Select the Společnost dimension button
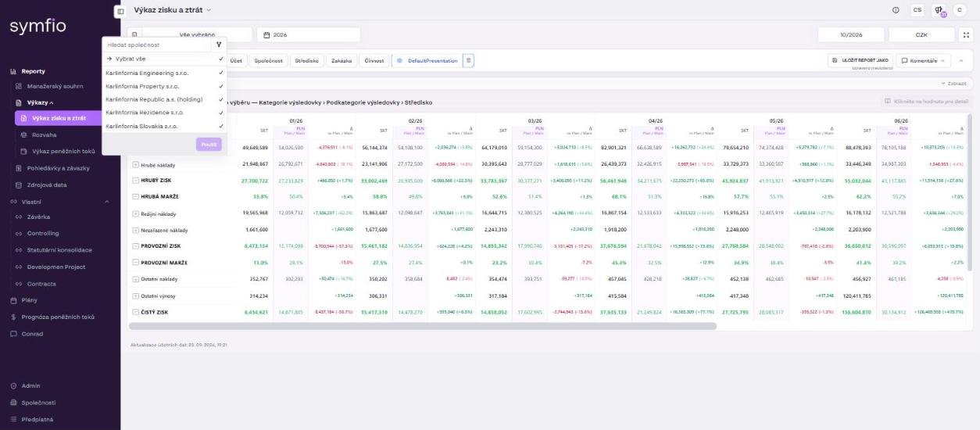 269,60
